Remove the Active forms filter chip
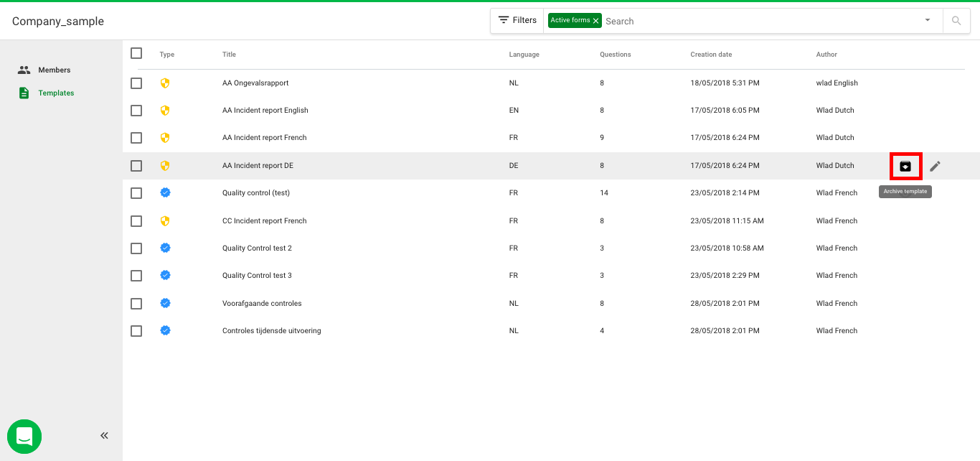The image size is (980, 461). [x=596, y=21]
